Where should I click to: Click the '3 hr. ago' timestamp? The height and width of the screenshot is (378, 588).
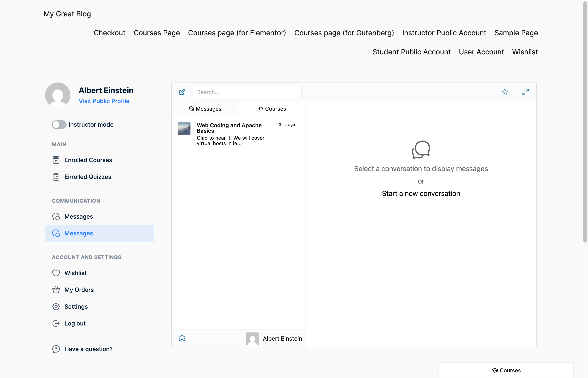[287, 125]
